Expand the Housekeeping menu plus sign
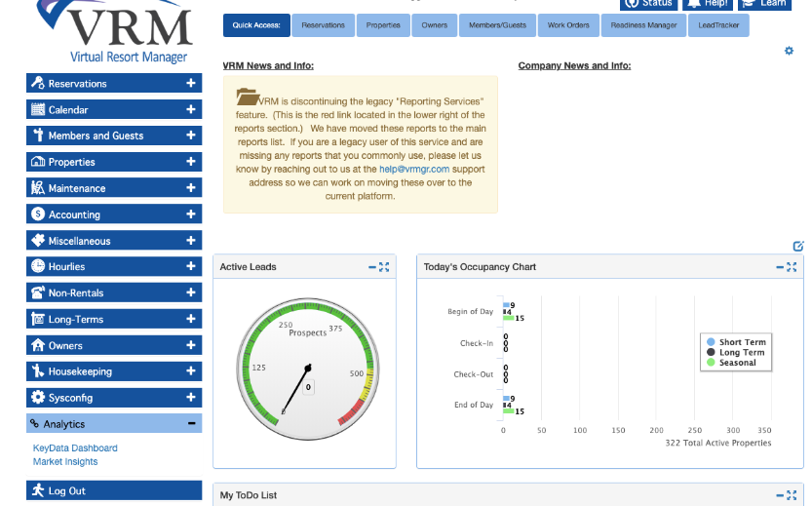This screenshot has width=812, height=506. [x=191, y=370]
